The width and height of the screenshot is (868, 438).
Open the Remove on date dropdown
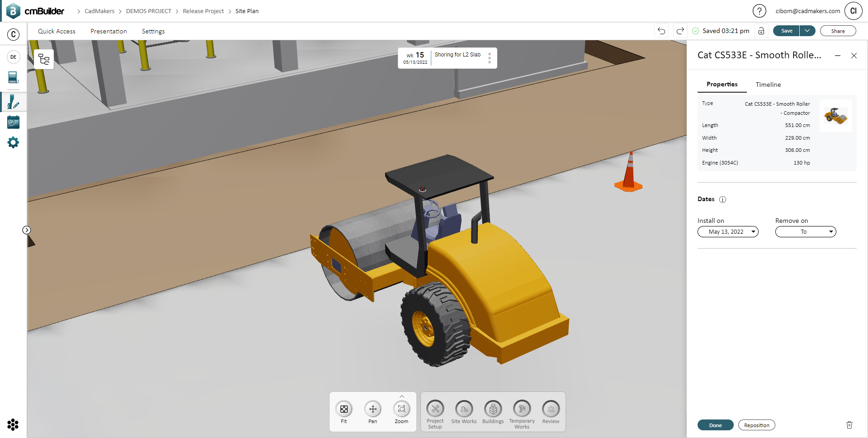[x=806, y=232]
